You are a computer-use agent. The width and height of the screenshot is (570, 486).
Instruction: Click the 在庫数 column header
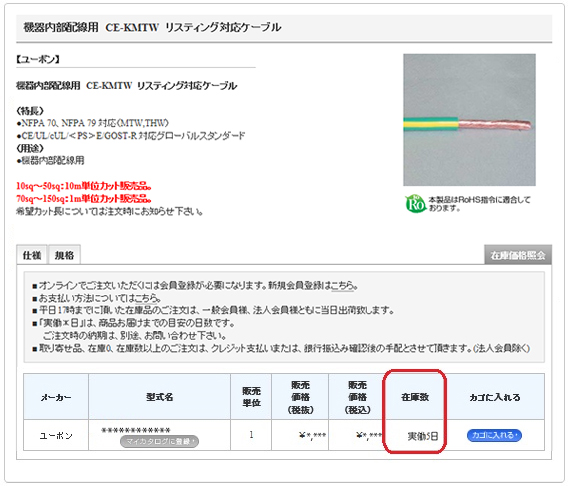[415, 397]
